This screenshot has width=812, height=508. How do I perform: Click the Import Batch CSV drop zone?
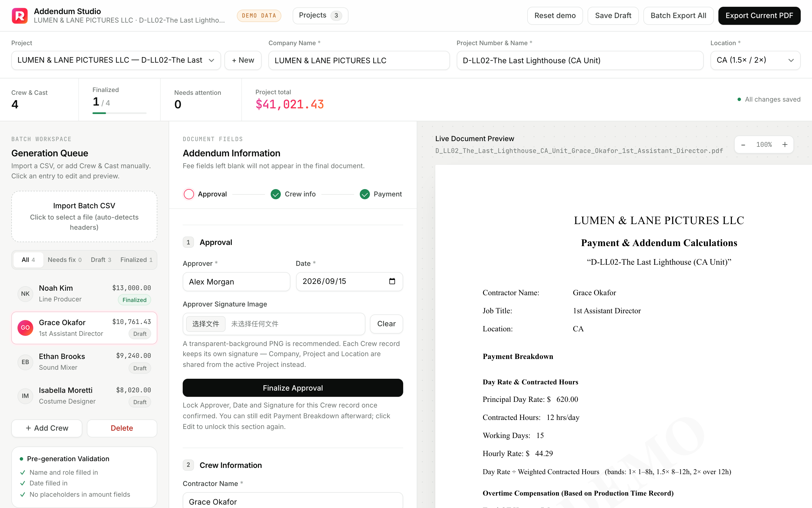(x=84, y=216)
